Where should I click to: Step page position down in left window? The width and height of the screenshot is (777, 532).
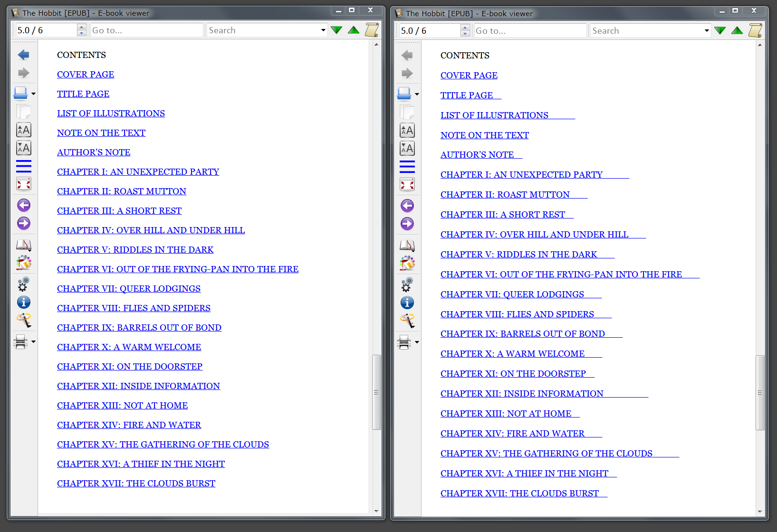click(x=82, y=33)
